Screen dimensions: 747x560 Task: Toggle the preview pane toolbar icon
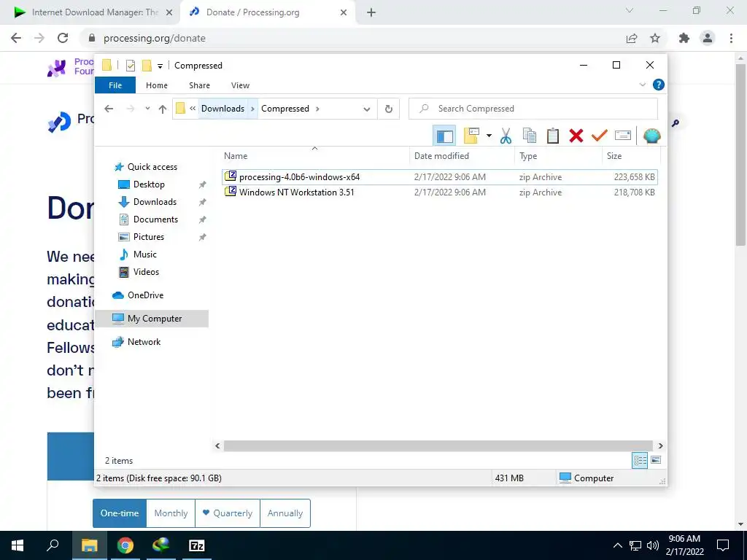click(x=444, y=136)
